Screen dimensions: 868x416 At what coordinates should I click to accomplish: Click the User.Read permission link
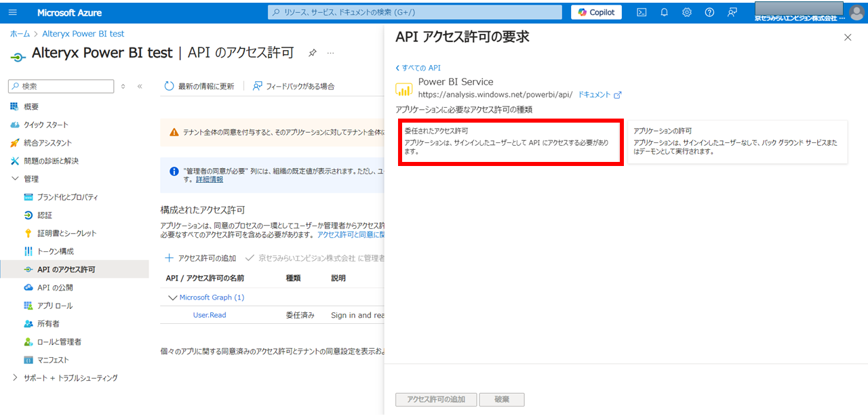(210, 315)
